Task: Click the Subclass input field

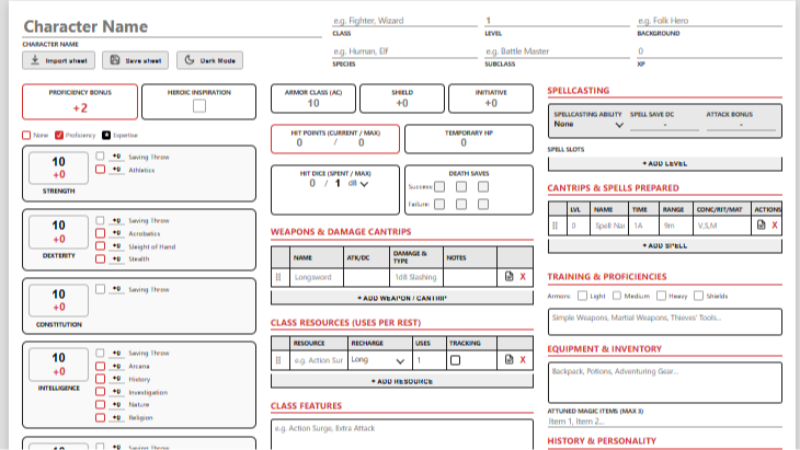Action: [557, 52]
